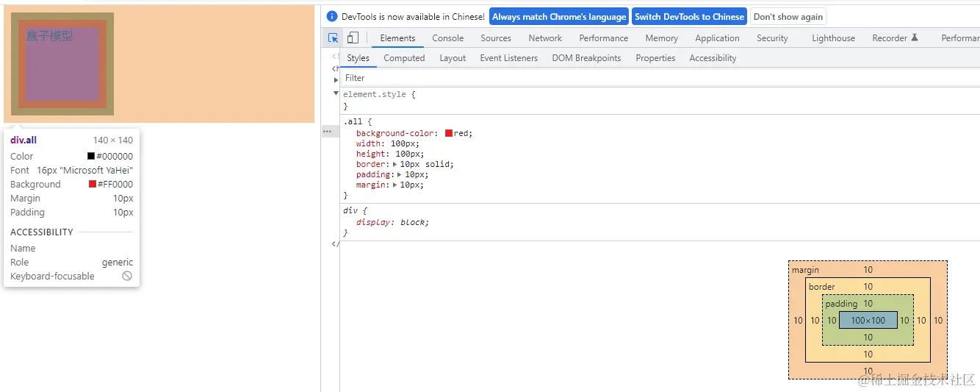Click the padding-left 10 value in box model

click(x=832, y=321)
